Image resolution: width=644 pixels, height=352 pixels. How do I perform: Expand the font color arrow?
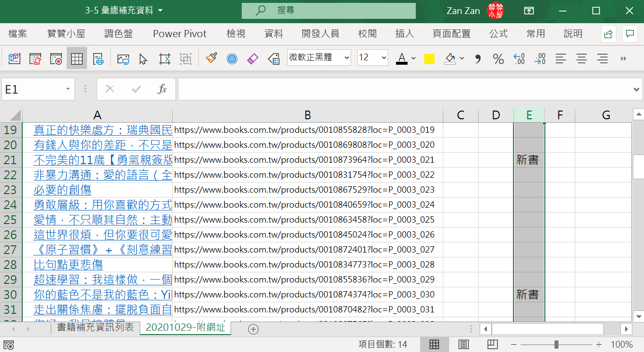coord(413,58)
